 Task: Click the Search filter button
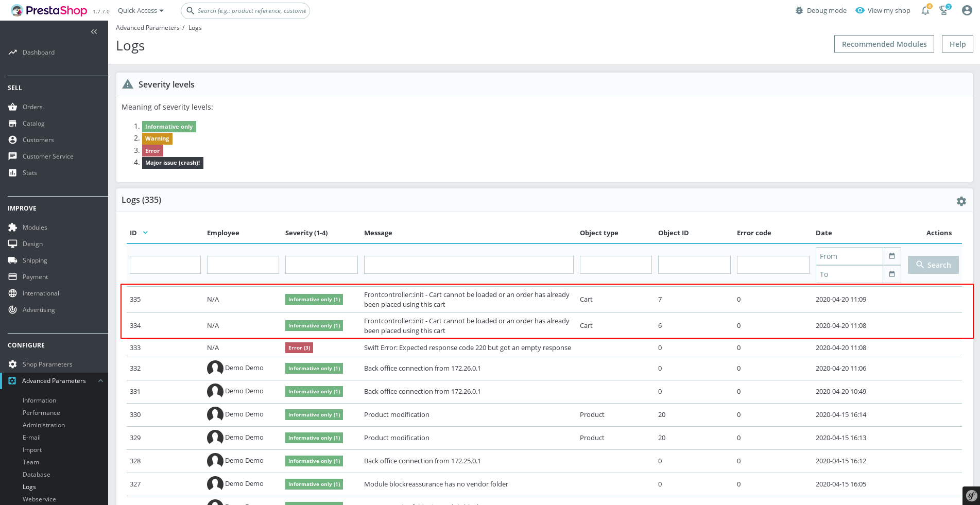[933, 265]
